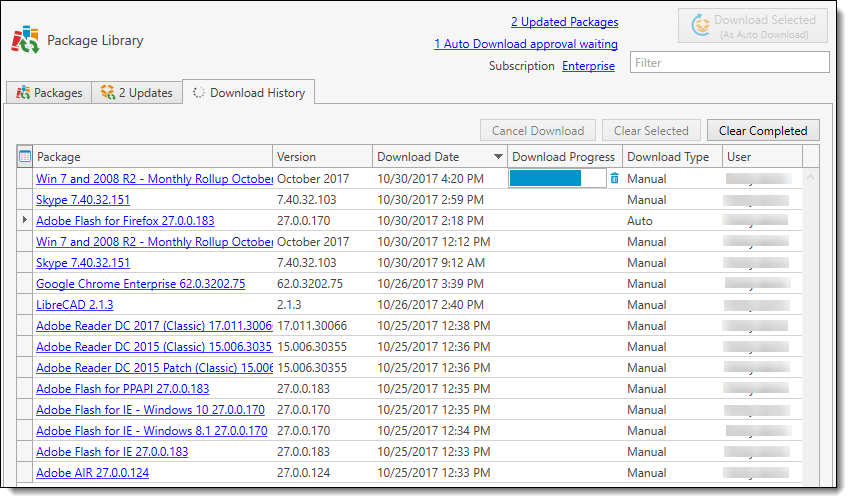Click the Download Date sort arrow
Viewport: 852px width, 503px height.
pyautogui.click(x=498, y=157)
